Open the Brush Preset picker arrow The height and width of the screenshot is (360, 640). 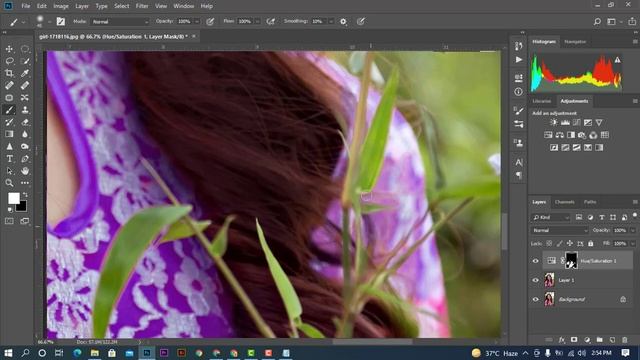click(x=49, y=22)
